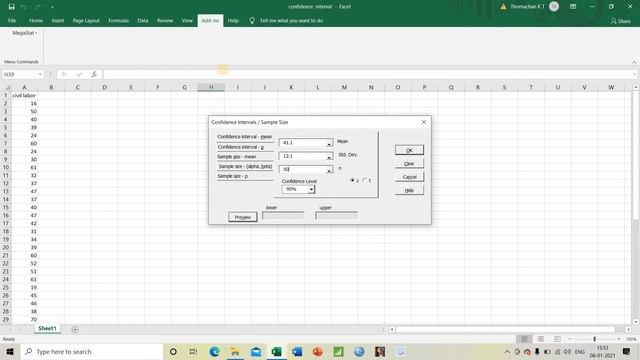Open the File tab
The width and height of the screenshot is (640, 360).
(x=12, y=20)
